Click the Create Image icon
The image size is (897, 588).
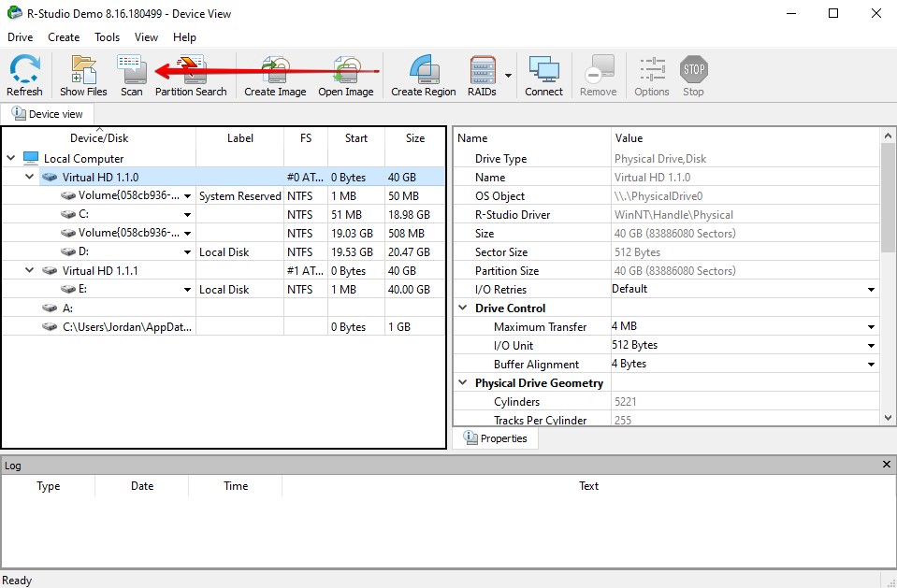(x=275, y=75)
